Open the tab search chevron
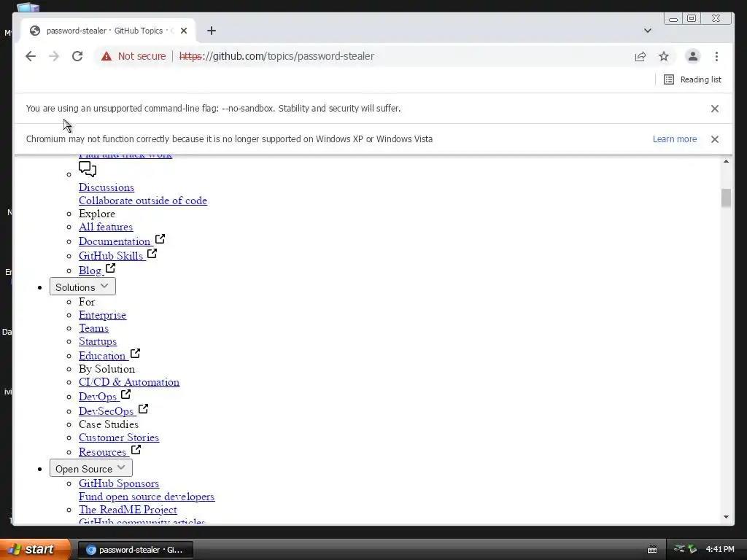Viewport: 747px width, 560px height. (x=648, y=31)
